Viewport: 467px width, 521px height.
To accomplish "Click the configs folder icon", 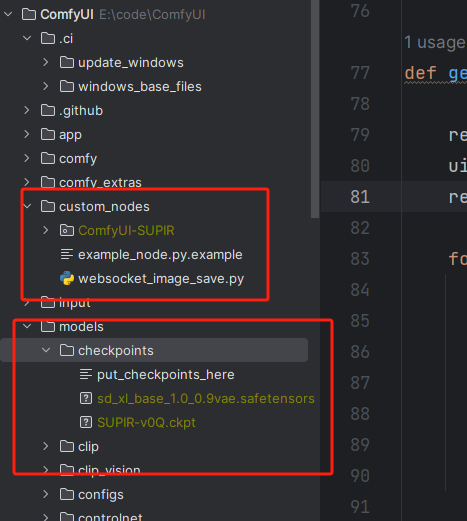I will point(67,494).
